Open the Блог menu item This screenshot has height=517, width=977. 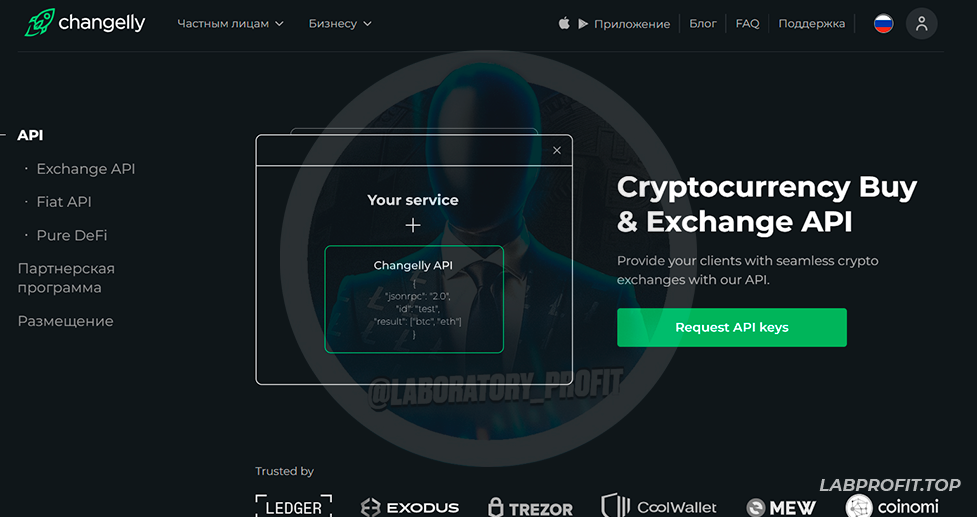click(703, 24)
